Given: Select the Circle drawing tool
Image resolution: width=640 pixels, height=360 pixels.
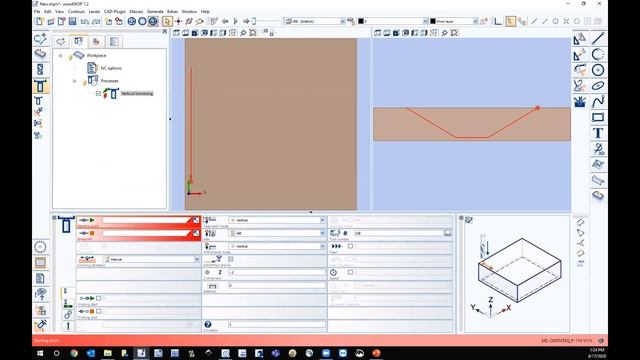Looking at the screenshot, I should pyautogui.click(x=598, y=70).
